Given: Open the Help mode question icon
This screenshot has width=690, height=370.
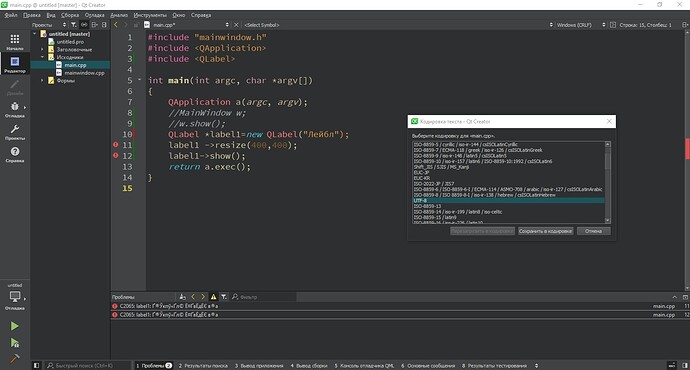Looking at the screenshot, I should pyautogui.click(x=15, y=154).
